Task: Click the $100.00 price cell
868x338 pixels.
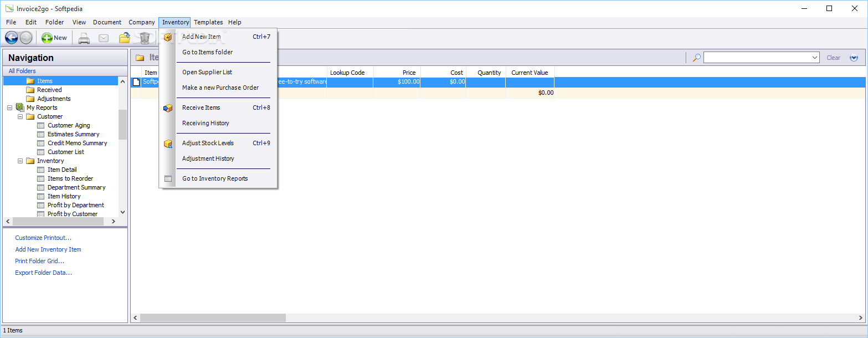Action: click(x=397, y=82)
